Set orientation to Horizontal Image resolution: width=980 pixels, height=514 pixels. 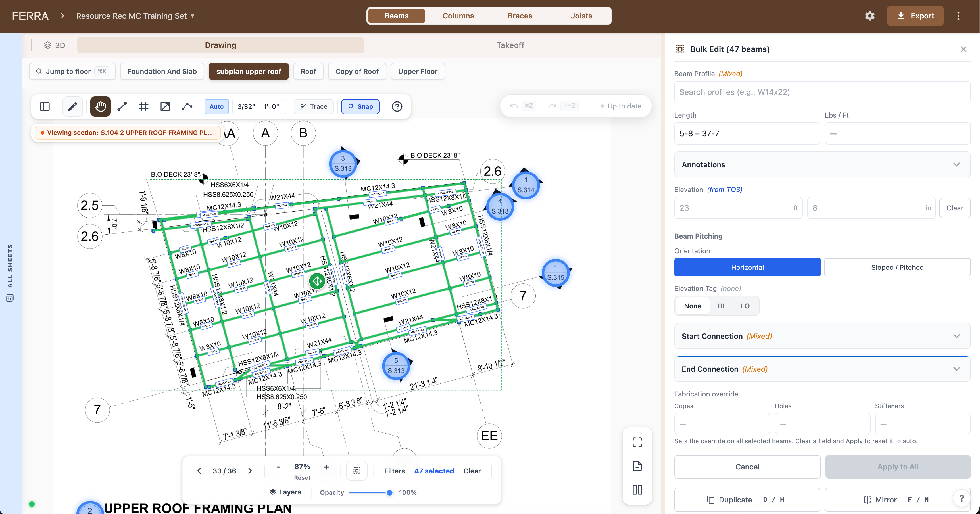(747, 268)
